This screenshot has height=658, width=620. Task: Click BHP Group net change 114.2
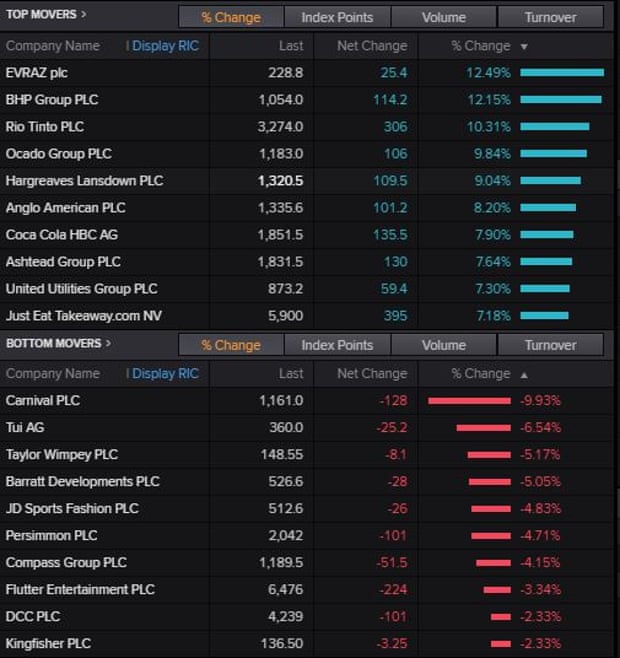(390, 99)
